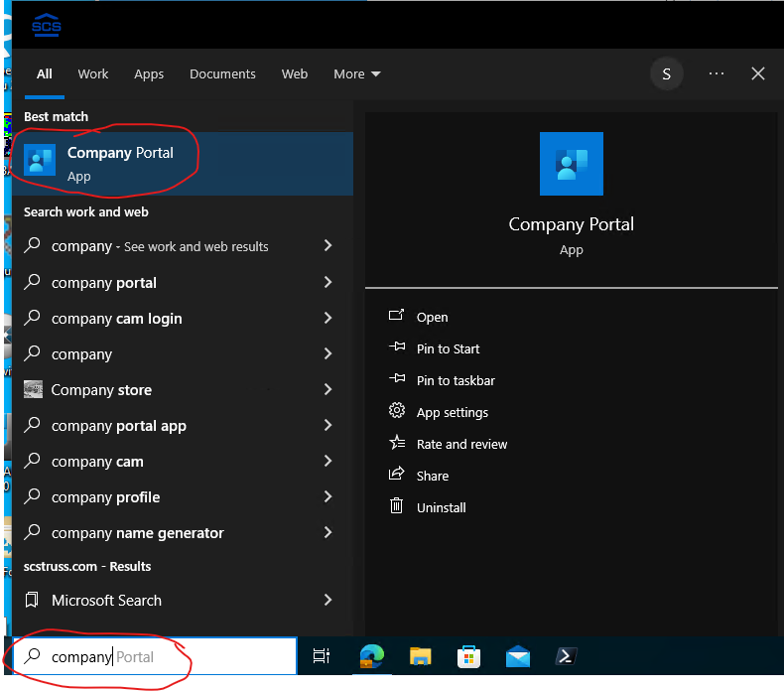
Task: Open App settings
Action: [x=452, y=412]
